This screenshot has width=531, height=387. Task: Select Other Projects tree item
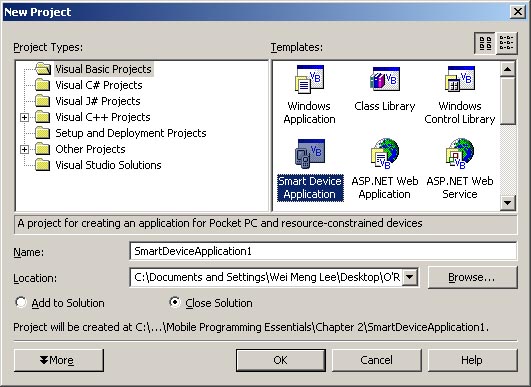[x=90, y=149]
